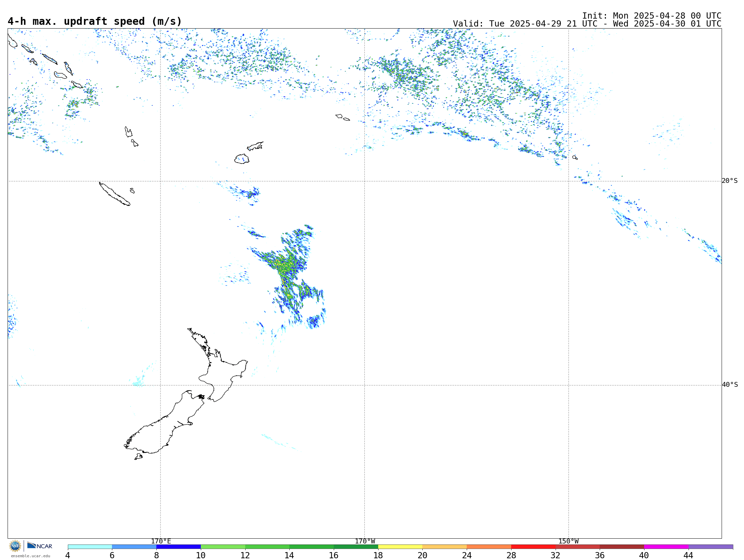Click the light cyan 4-6 color swatch
The height and width of the screenshot is (560, 744).
point(90,547)
